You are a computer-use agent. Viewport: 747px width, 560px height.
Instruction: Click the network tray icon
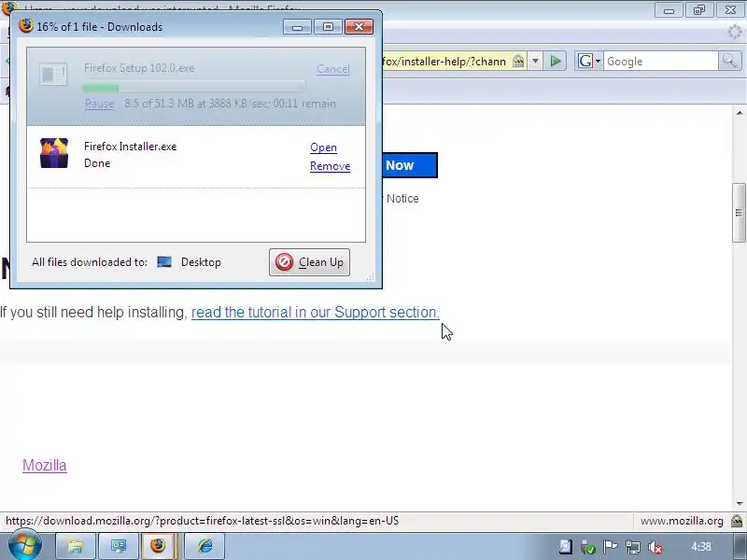[x=633, y=547]
